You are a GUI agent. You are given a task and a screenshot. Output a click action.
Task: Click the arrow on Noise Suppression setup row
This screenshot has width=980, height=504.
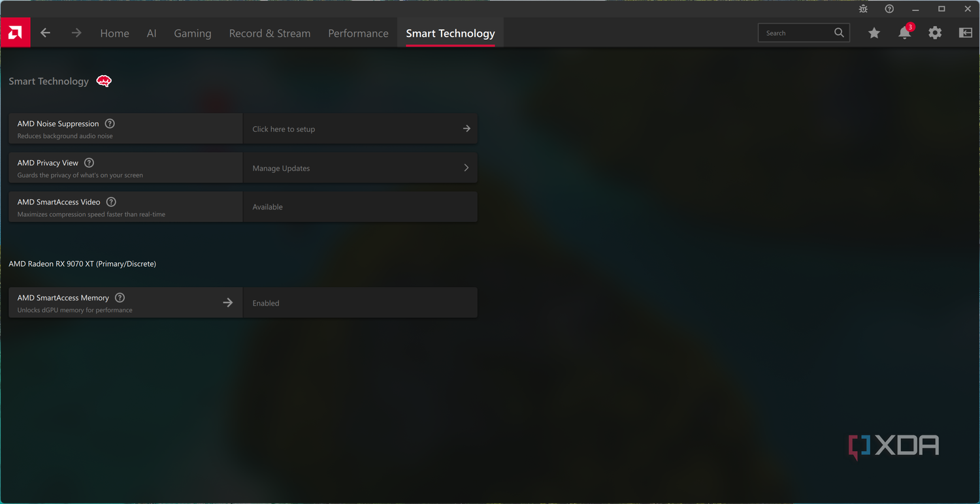(466, 129)
